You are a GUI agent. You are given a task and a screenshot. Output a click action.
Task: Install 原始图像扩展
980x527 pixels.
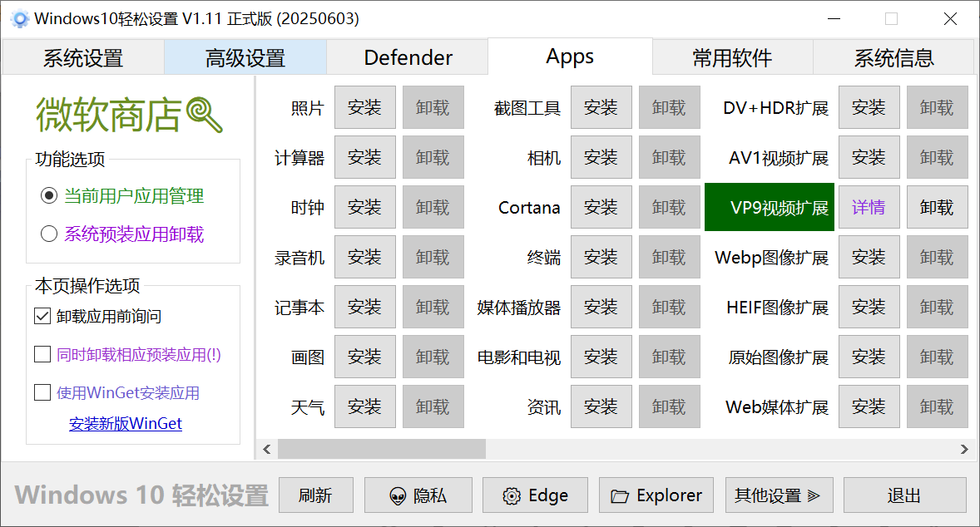coord(869,357)
